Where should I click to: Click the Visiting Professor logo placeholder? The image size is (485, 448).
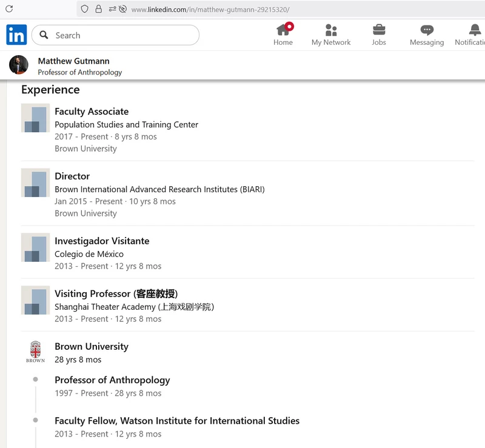coord(35,300)
